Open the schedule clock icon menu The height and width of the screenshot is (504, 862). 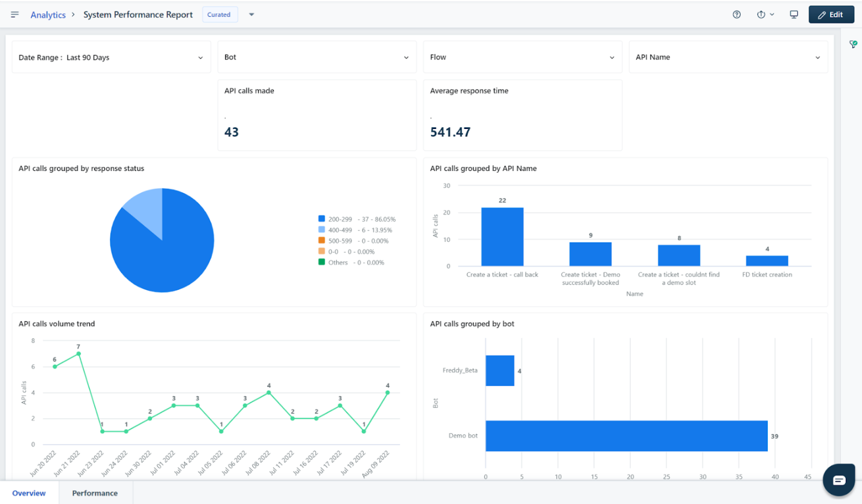pos(765,14)
